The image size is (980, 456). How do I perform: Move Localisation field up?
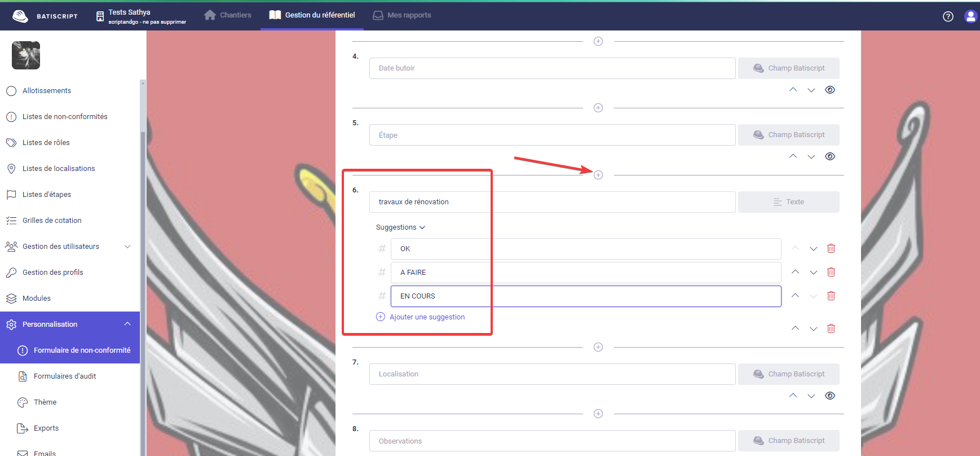pyautogui.click(x=793, y=396)
